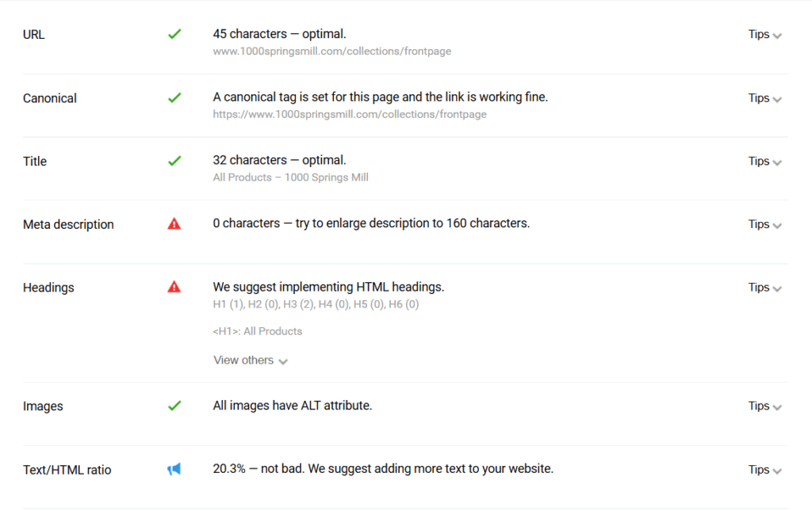Expand Tips for the Canonical row

tap(765, 98)
